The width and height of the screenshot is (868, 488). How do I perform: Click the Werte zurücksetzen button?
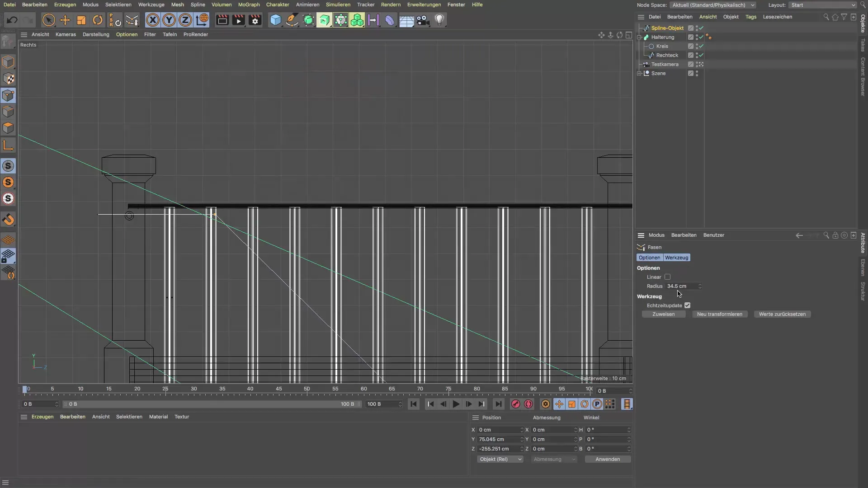(x=782, y=314)
